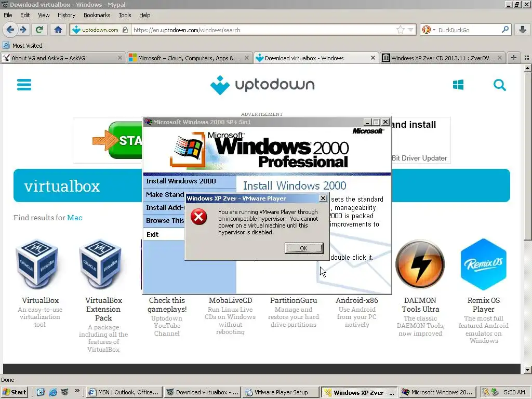Click the Android-x86 result title
The width and height of the screenshot is (532, 399).
(x=357, y=300)
